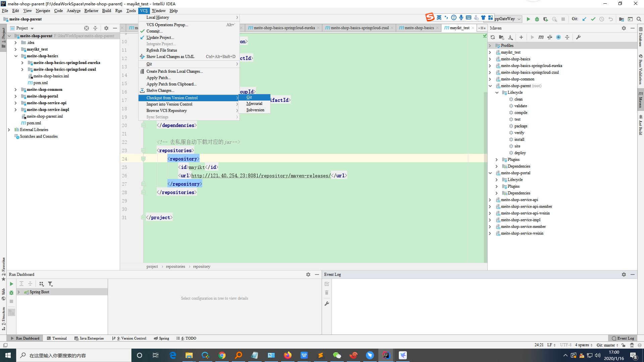644x362 pixels.
Task: Open Maven panel gear settings
Action: [x=624, y=28]
